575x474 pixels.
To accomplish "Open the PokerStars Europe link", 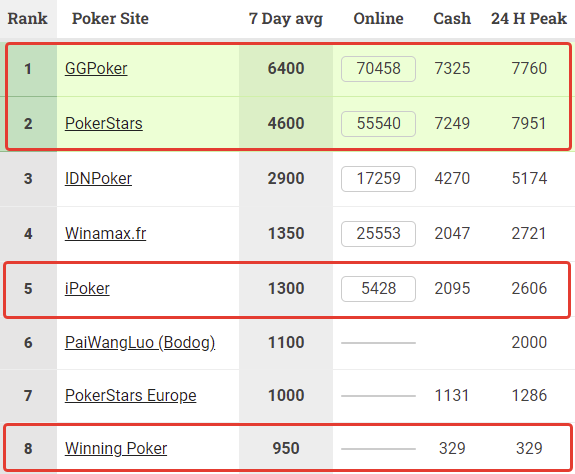I will tap(131, 396).
